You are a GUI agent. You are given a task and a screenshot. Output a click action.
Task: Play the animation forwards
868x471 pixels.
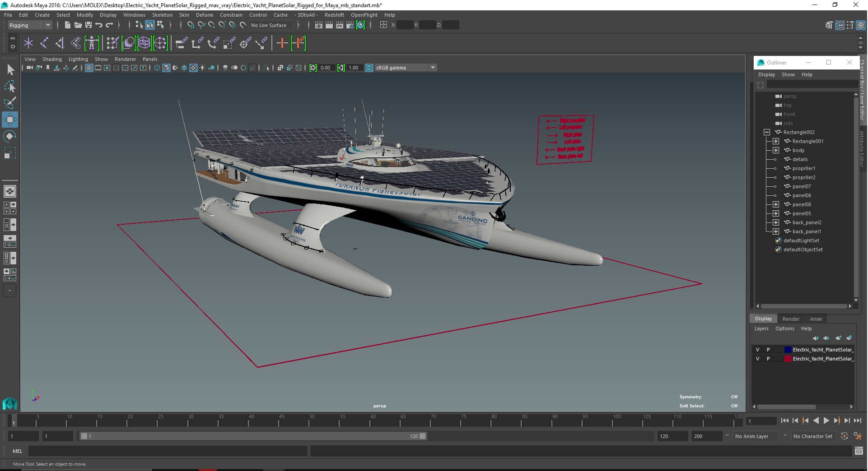826,420
